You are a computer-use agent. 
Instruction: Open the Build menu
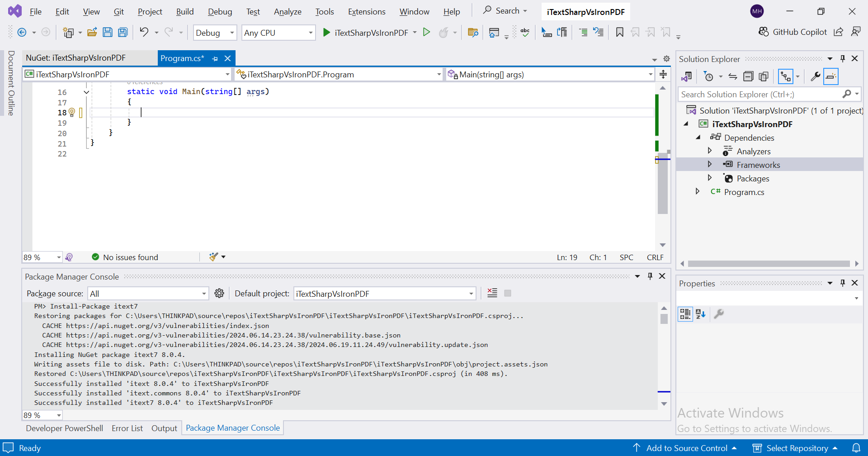coord(184,12)
